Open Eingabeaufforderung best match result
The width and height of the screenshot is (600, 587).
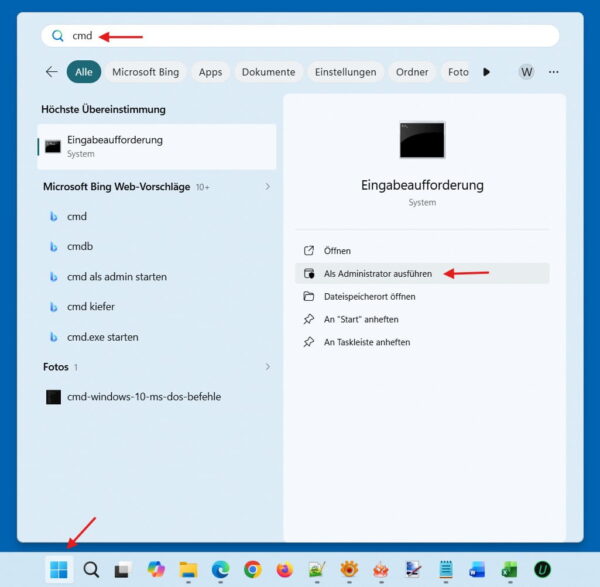(157, 147)
